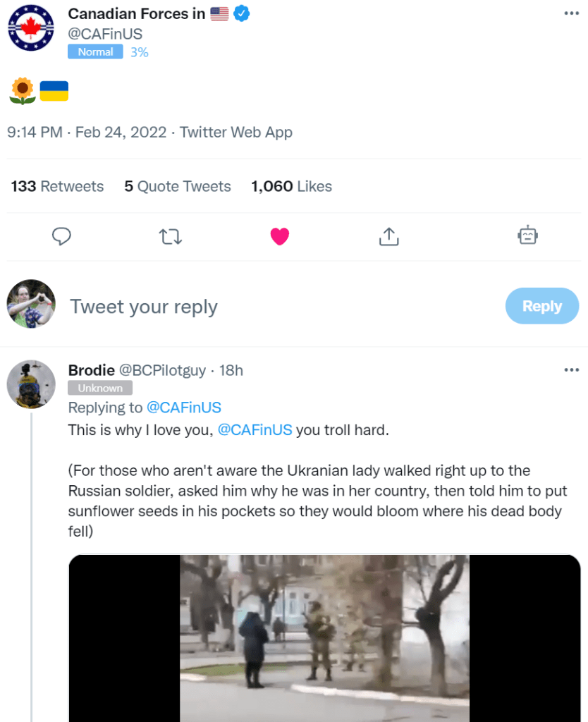Click the gray Unknown label badge
The image size is (588, 722).
click(x=100, y=388)
